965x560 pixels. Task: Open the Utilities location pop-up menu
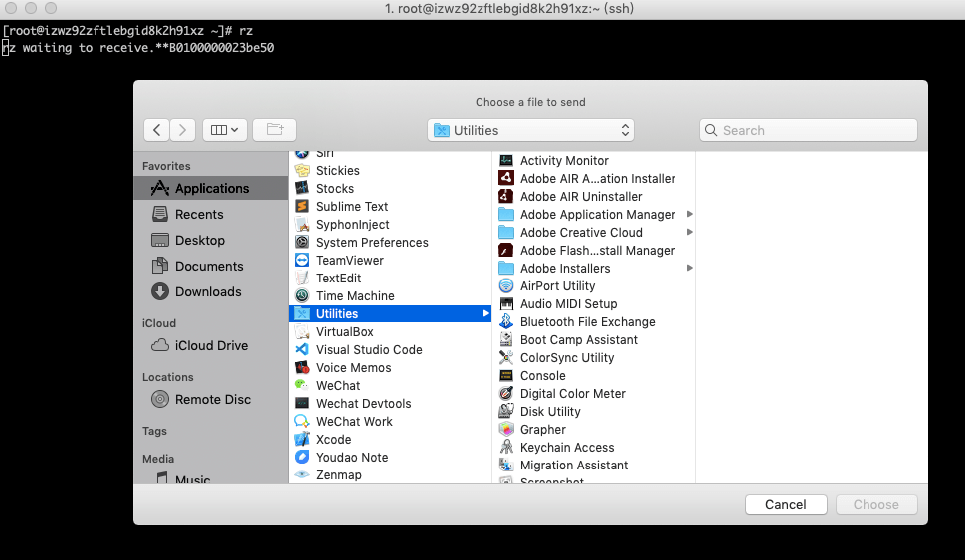click(530, 130)
